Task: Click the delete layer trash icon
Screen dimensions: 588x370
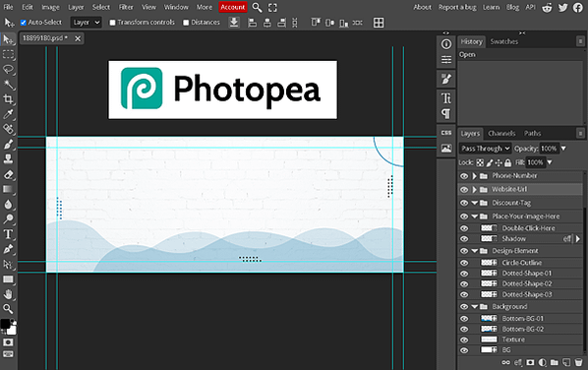Action: (x=578, y=362)
